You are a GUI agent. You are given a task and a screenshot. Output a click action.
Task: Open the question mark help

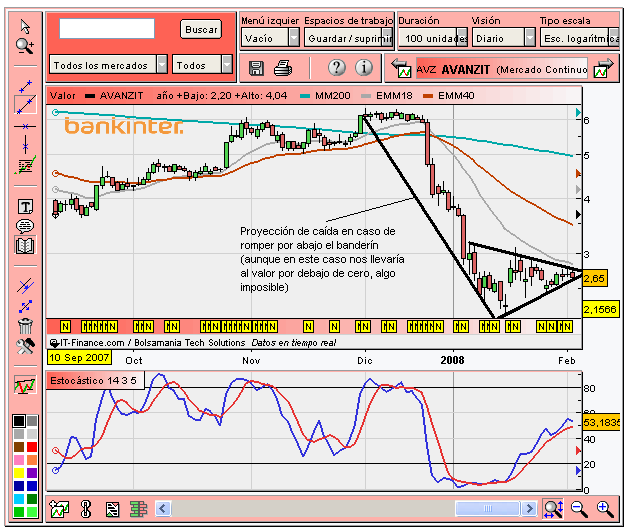(337, 67)
